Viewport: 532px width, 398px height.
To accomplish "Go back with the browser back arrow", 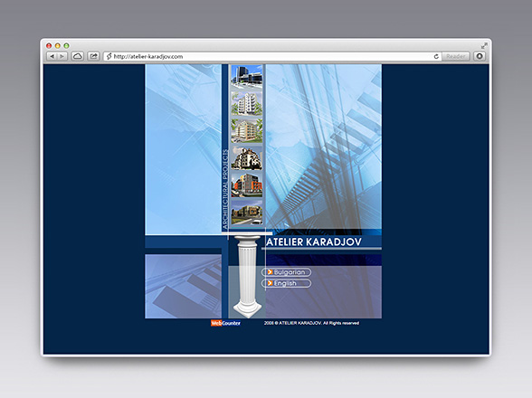I will 52,56.
